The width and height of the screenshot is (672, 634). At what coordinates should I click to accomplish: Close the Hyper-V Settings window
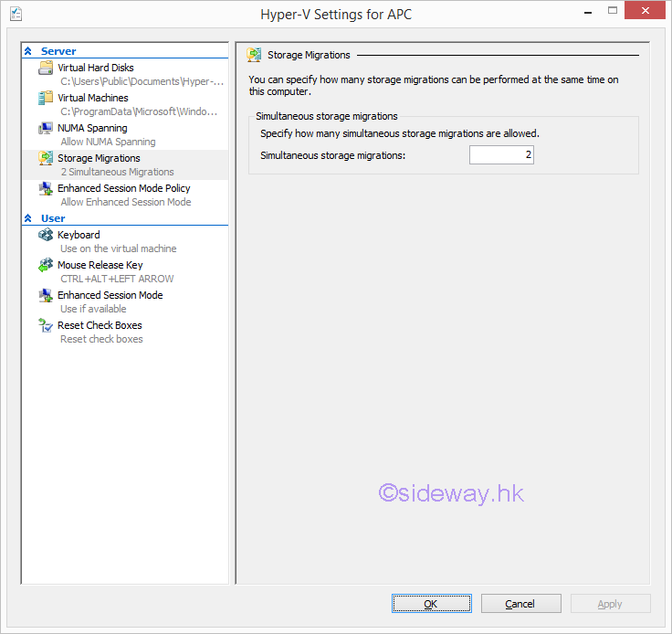645,11
